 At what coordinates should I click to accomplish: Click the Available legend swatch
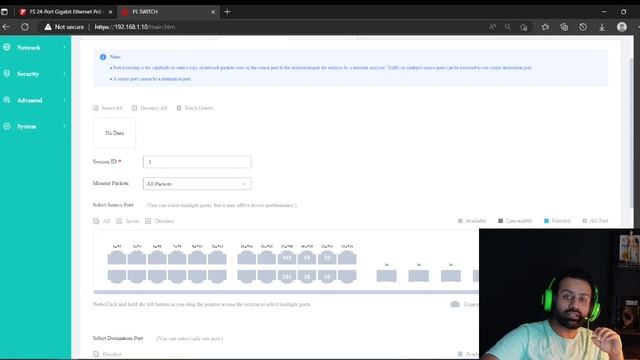pos(460,221)
